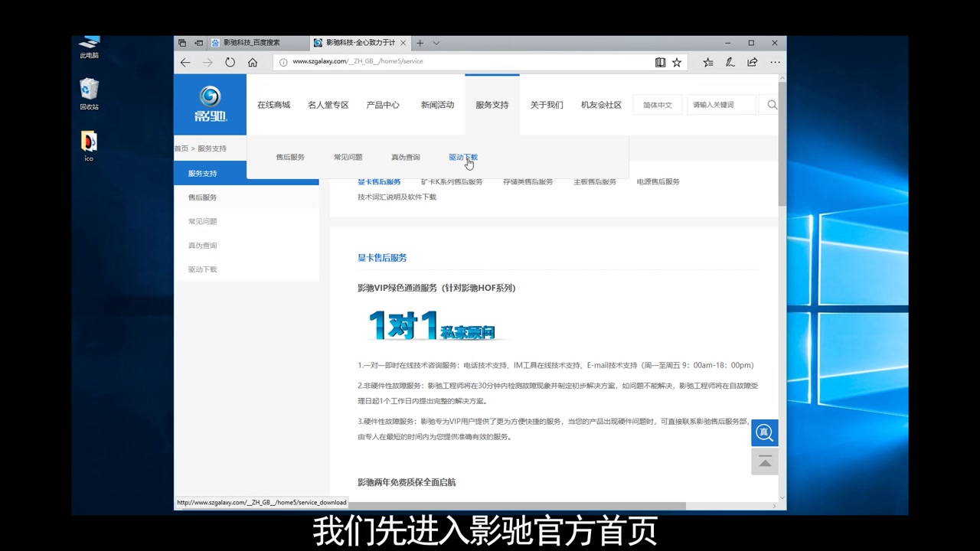Refresh the current page

(230, 62)
